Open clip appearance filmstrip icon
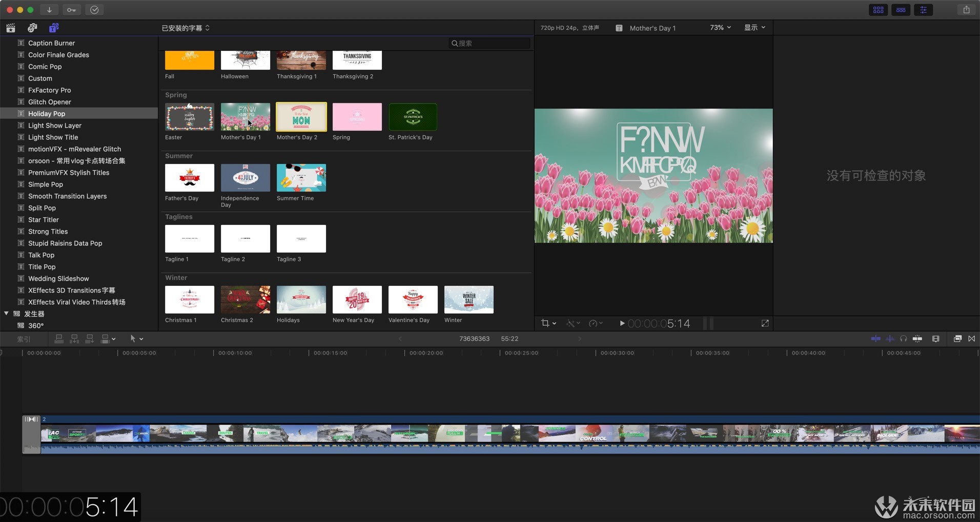This screenshot has width=980, height=522. click(935, 339)
